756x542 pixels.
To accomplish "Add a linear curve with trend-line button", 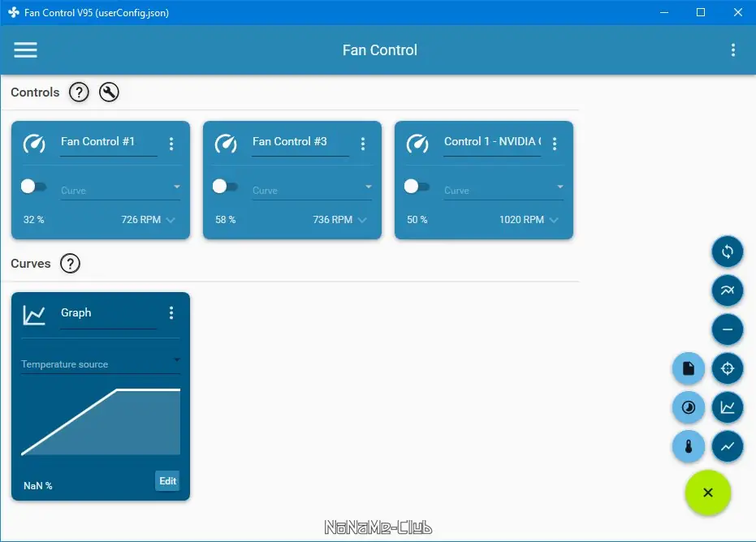I will pyautogui.click(x=727, y=446).
